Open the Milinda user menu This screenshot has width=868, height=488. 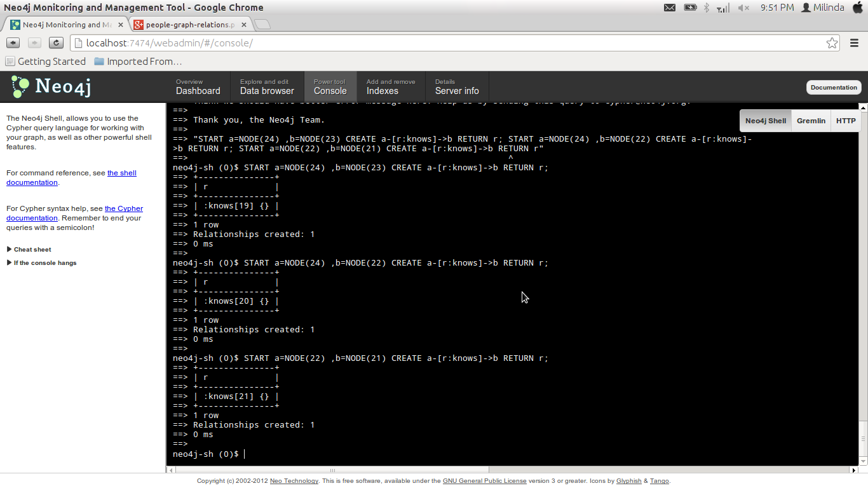823,8
